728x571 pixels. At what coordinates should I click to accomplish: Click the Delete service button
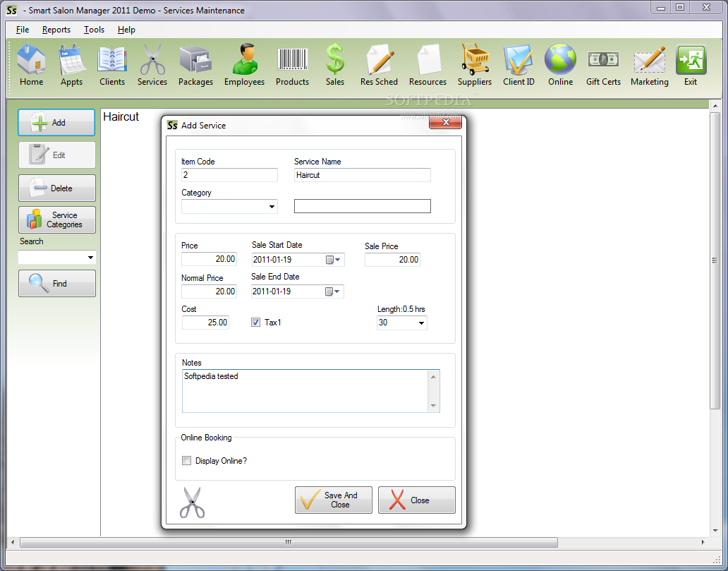[56, 188]
